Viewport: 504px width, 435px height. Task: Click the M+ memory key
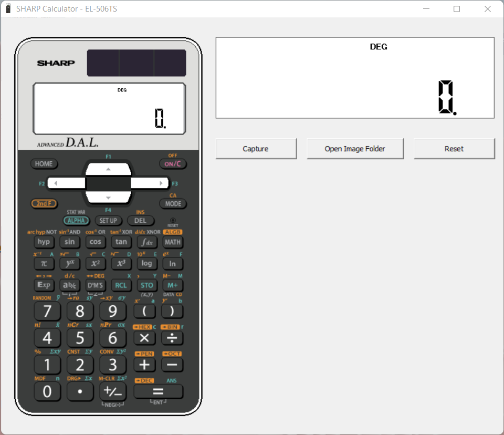coord(173,285)
